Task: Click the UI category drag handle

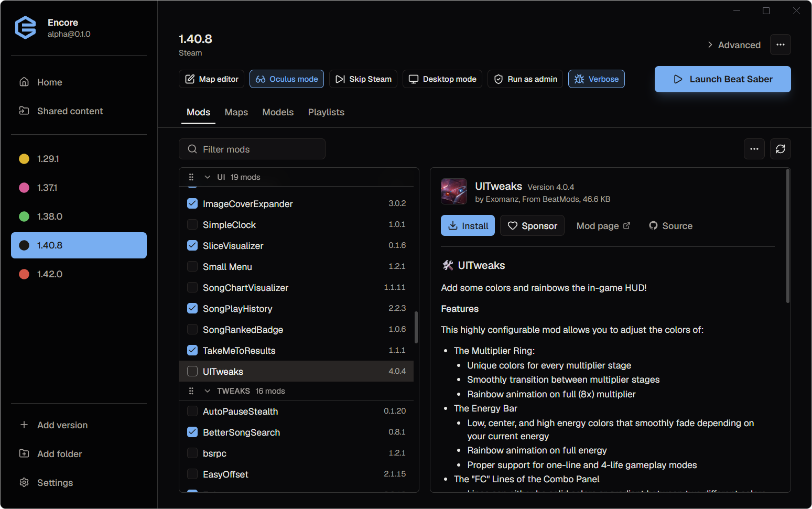Action: point(191,177)
